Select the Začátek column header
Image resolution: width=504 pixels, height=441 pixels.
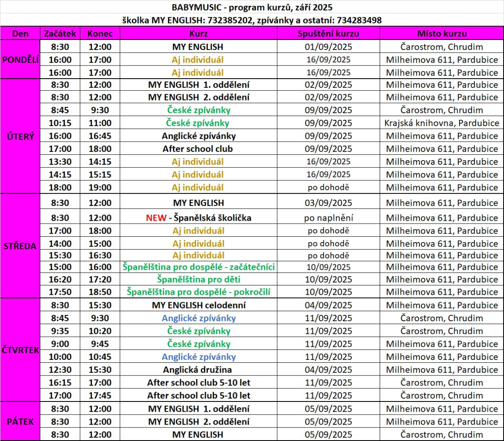tap(60, 34)
